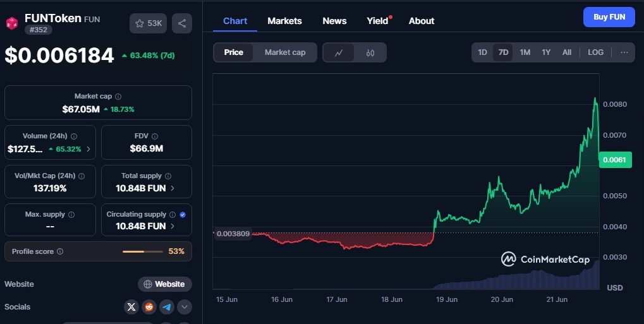The width and height of the screenshot is (644, 324).
Task: Open the share icon button
Action: pos(182,23)
